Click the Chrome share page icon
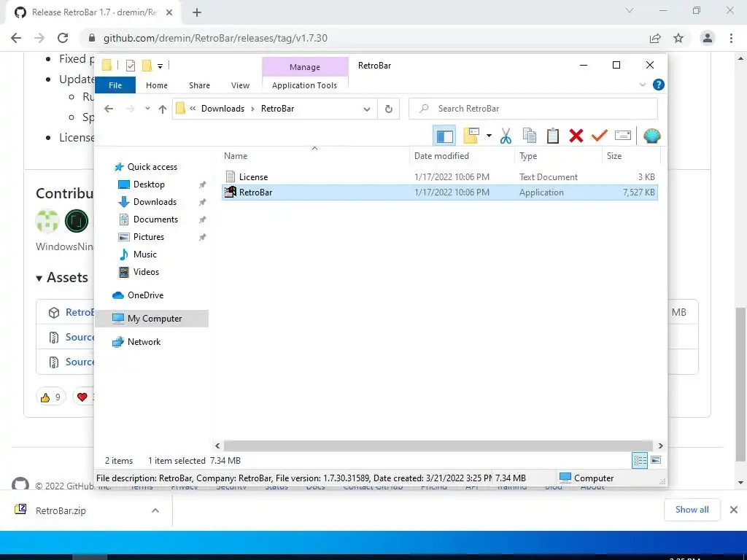The image size is (747, 560). 655,38
